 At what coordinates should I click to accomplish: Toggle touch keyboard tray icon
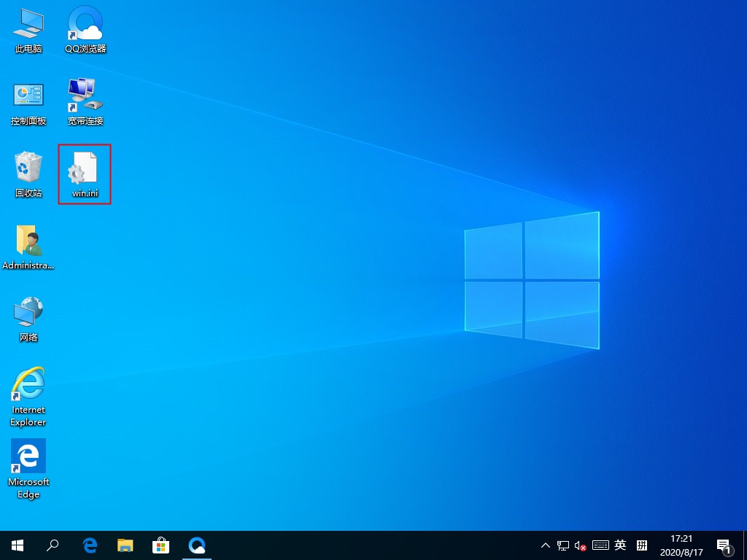[600, 545]
